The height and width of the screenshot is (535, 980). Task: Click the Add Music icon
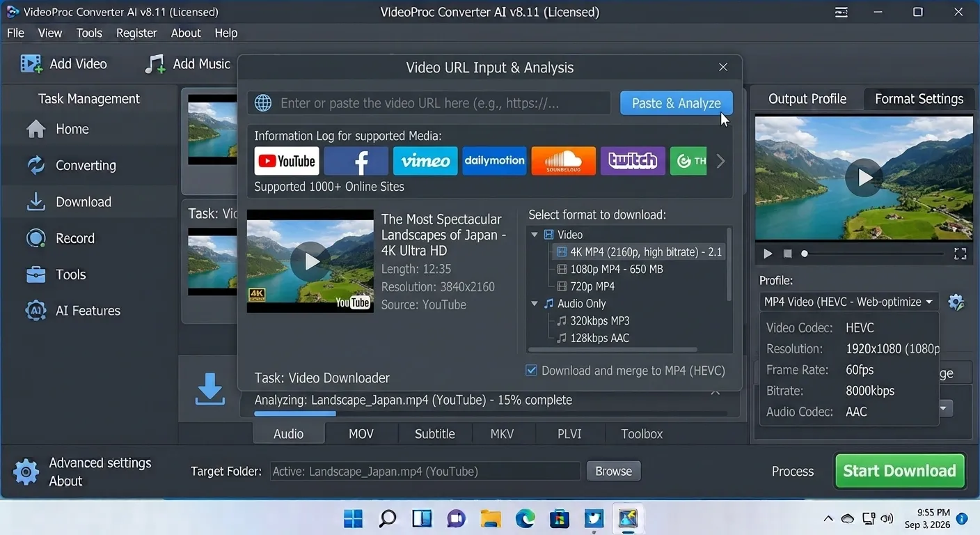(155, 63)
